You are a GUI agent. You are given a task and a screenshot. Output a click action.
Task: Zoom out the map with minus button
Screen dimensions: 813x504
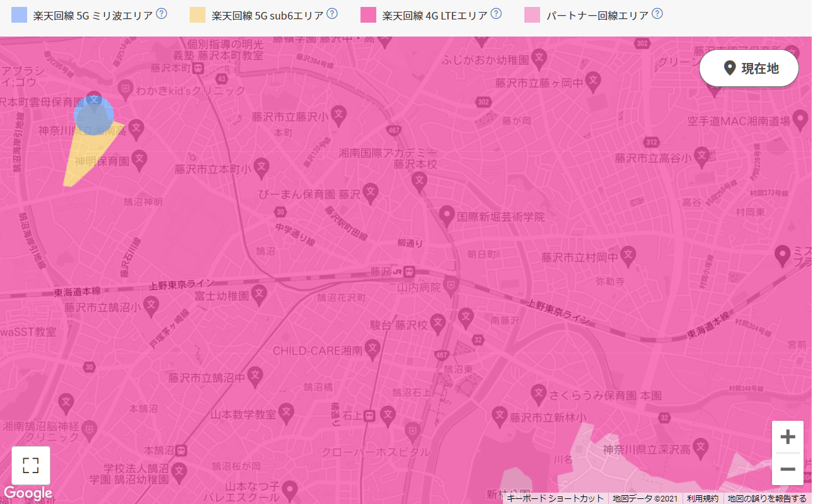[x=788, y=469]
